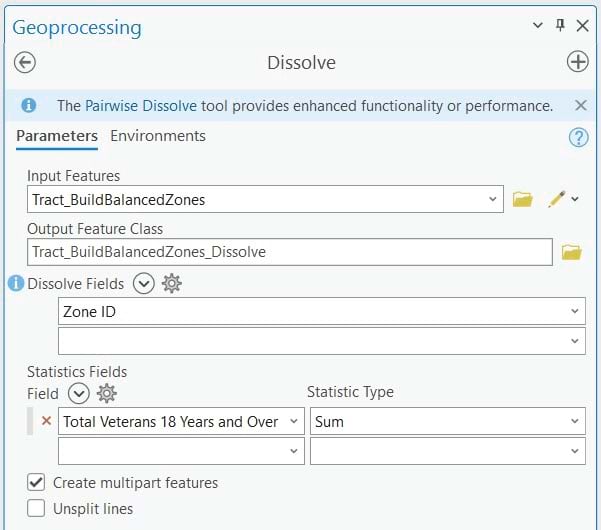Open the Pairwise Dissolve link
The height and width of the screenshot is (530, 601).
coord(140,105)
